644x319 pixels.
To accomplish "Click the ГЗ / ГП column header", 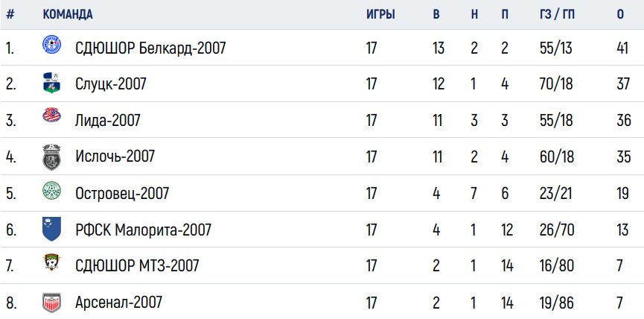I will 558,14.
